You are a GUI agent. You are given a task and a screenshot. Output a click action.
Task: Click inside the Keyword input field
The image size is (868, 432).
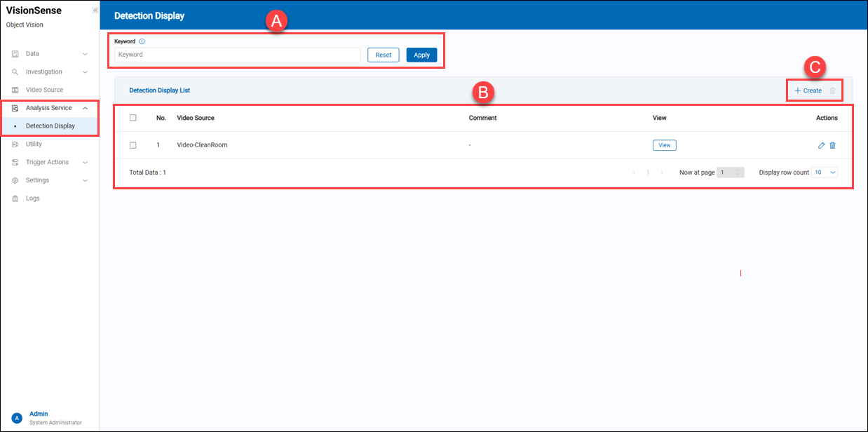pos(236,54)
